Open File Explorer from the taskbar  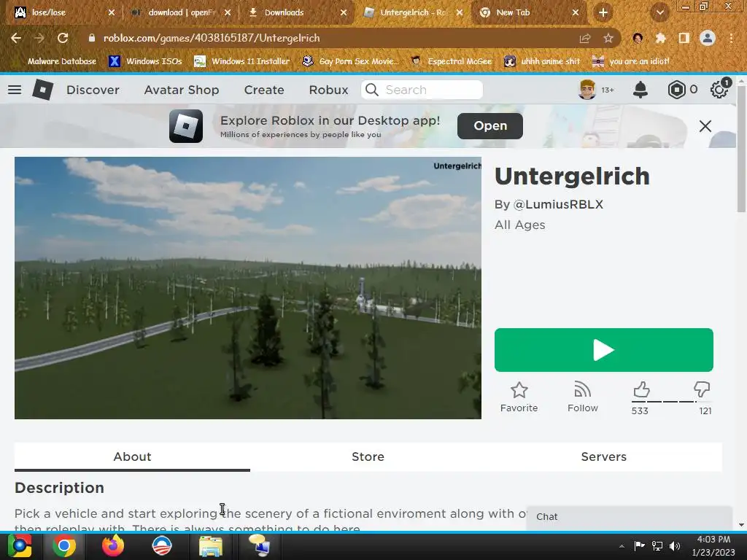pyautogui.click(x=210, y=545)
